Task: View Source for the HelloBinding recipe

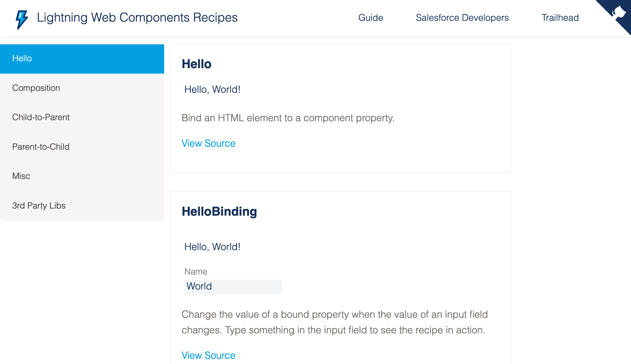Action: pyautogui.click(x=208, y=355)
